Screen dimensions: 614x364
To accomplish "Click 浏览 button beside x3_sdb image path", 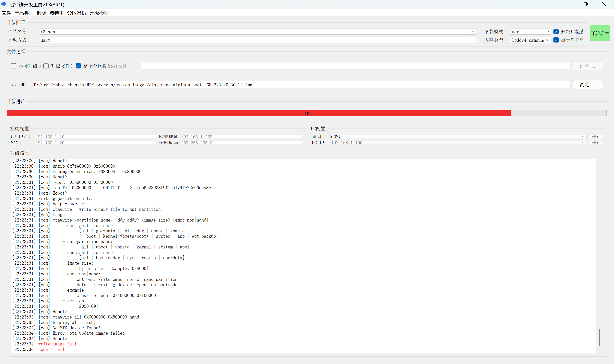I will click(x=588, y=85).
